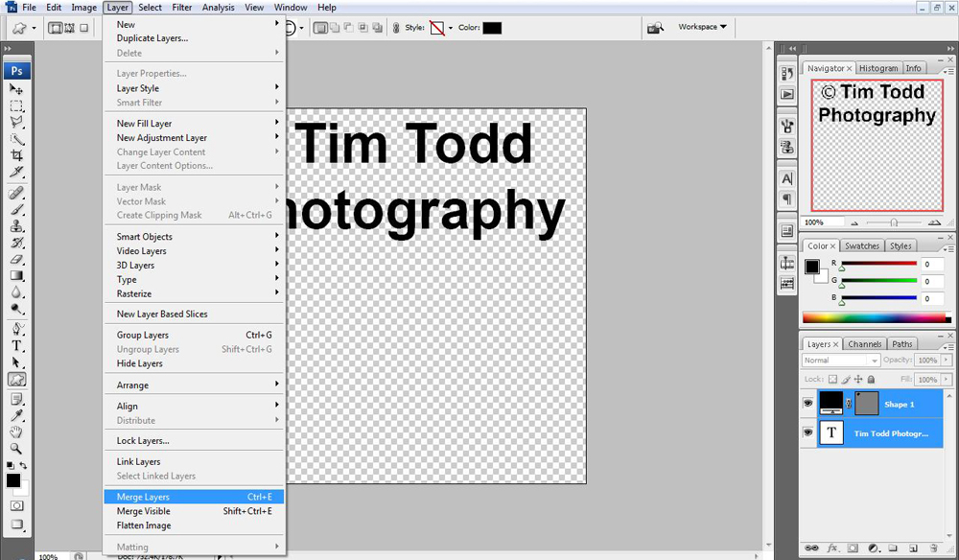Select the Magic Wand tool
Image resolution: width=959 pixels, height=560 pixels.
(x=16, y=139)
